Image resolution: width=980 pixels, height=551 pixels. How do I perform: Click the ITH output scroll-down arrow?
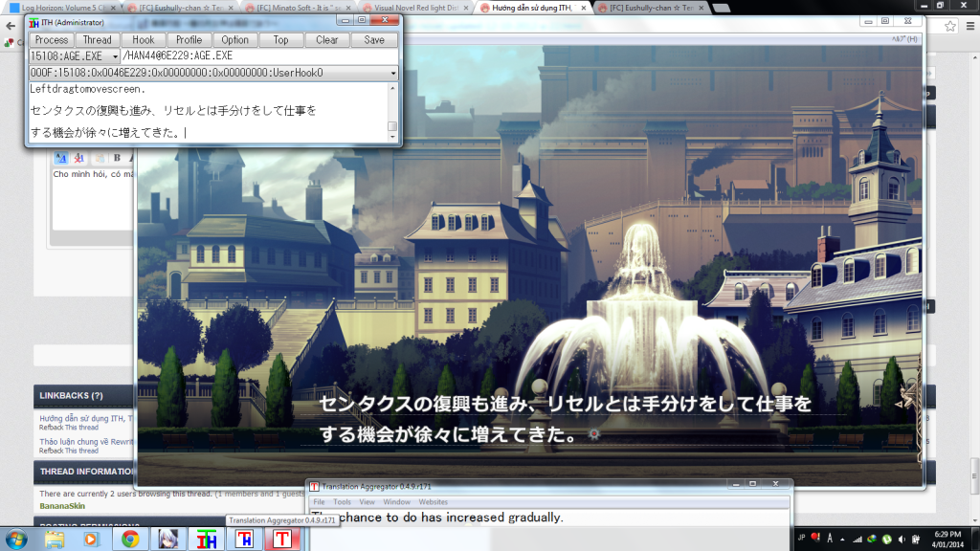(x=392, y=137)
